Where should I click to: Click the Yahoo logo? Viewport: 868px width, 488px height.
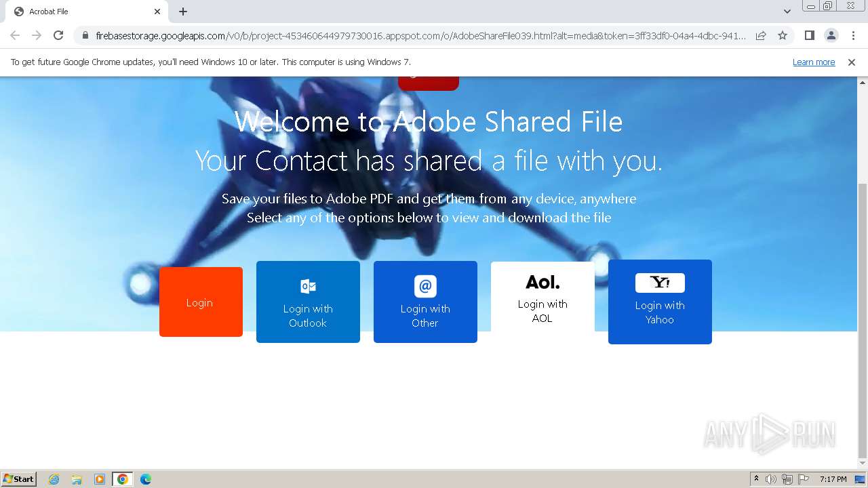tap(660, 283)
